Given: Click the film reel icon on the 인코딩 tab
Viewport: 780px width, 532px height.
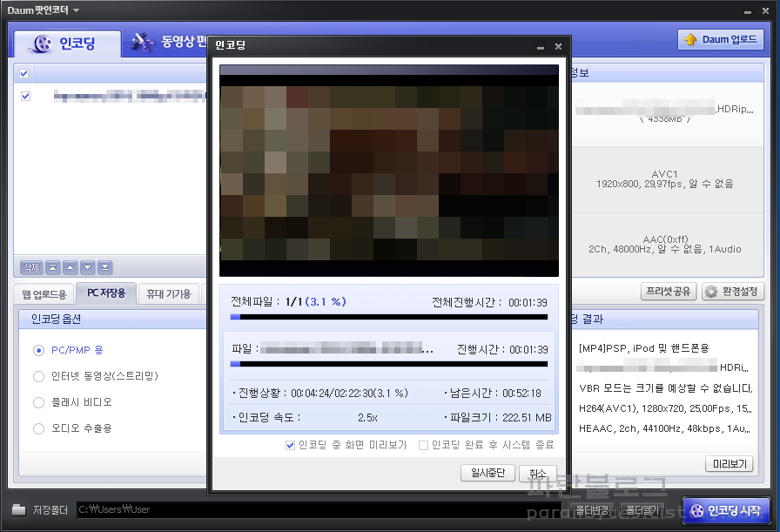Looking at the screenshot, I should pos(41,44).
